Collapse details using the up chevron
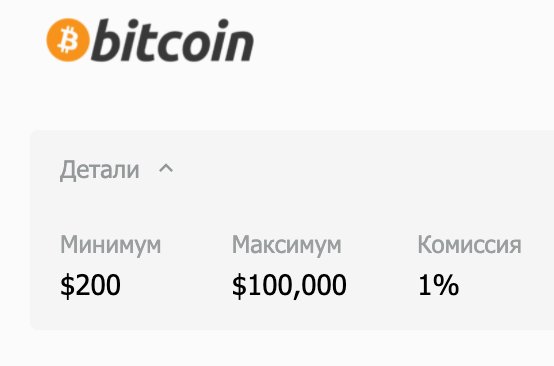The height and width of the screenshot is (366, 554). click(x=166, y=169)
